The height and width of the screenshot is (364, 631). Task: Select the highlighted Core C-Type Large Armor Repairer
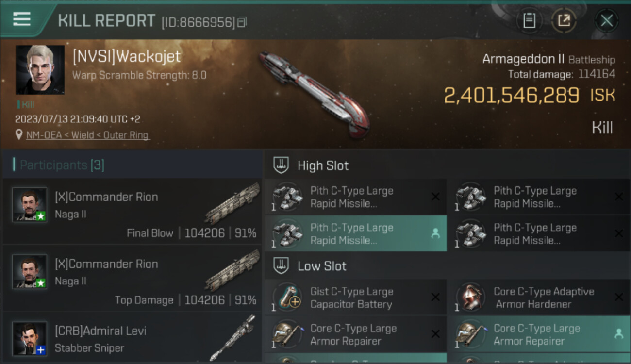click(539, 334)
